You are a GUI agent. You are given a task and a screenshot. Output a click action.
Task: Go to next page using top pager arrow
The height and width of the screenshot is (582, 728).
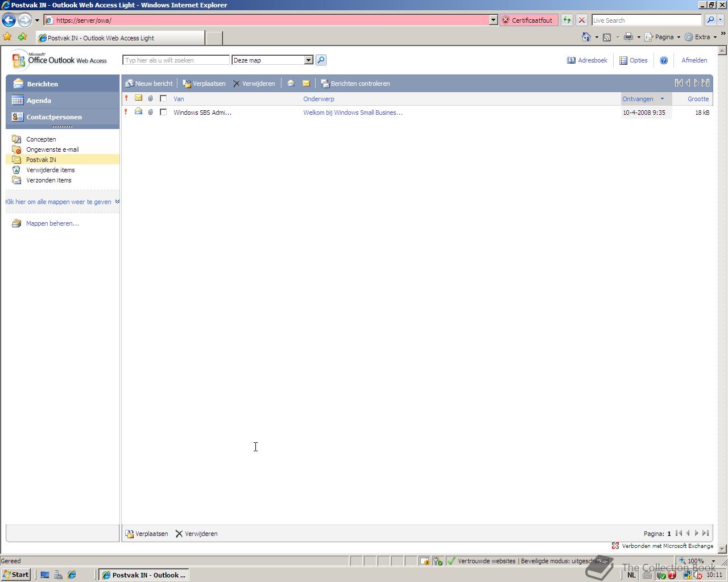point(696,83)
